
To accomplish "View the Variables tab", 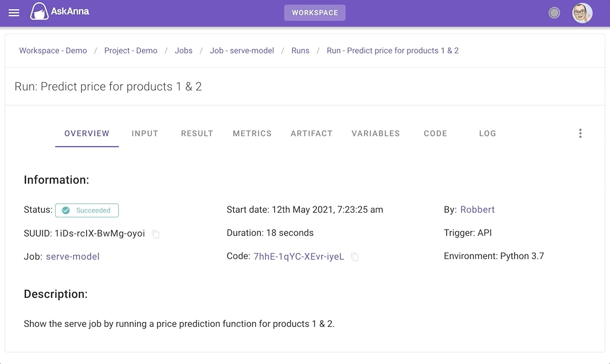I will click(x=376, y=133).
